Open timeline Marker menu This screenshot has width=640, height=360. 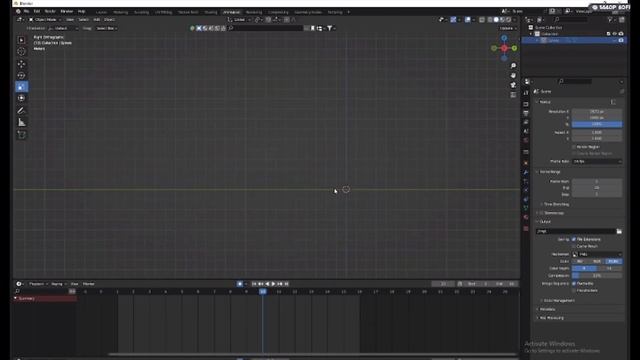(89, 284)
